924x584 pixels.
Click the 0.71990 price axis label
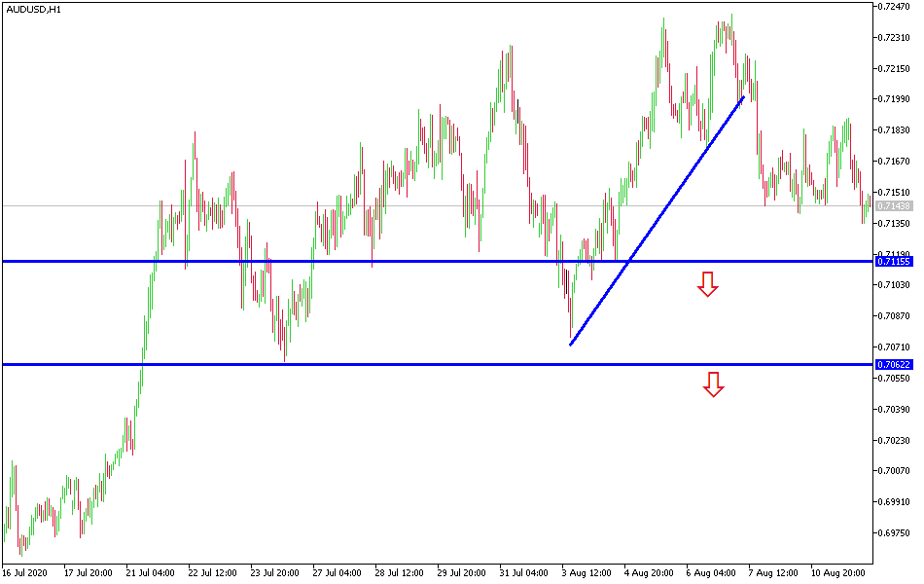[x=893, y=98]
